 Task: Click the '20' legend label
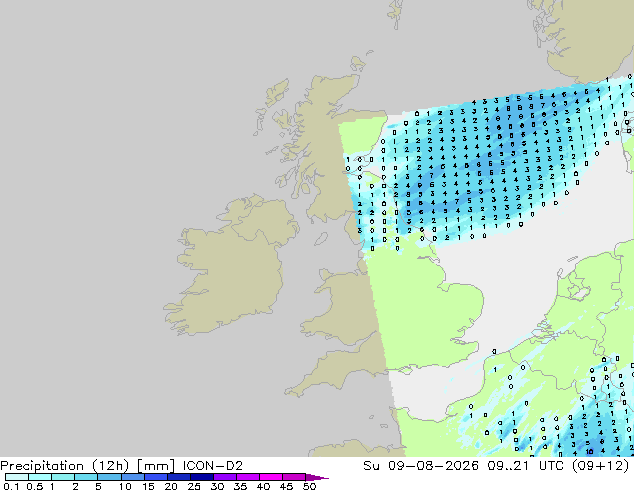pyautogui.click(x=171, y=486)
